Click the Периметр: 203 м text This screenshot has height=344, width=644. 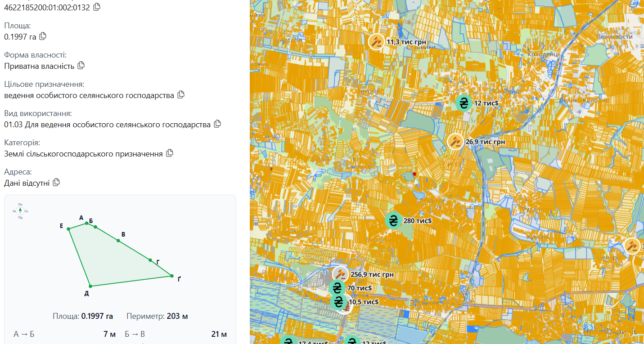pos(158,316)
